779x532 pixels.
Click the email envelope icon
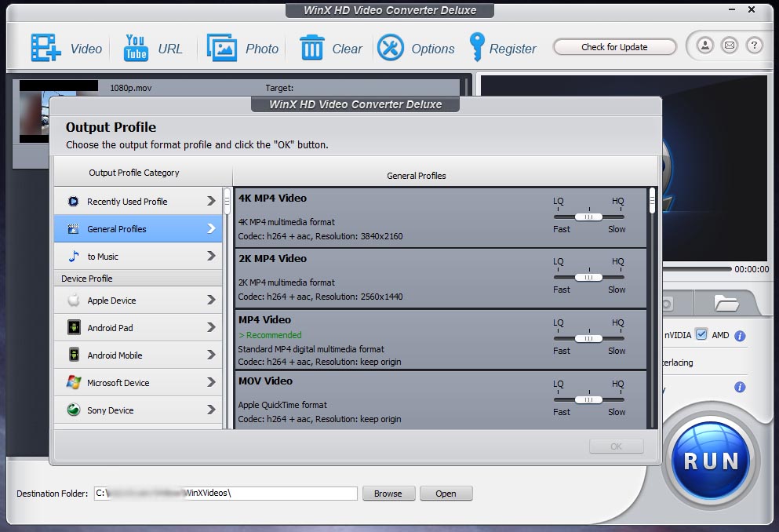(730, 46)
